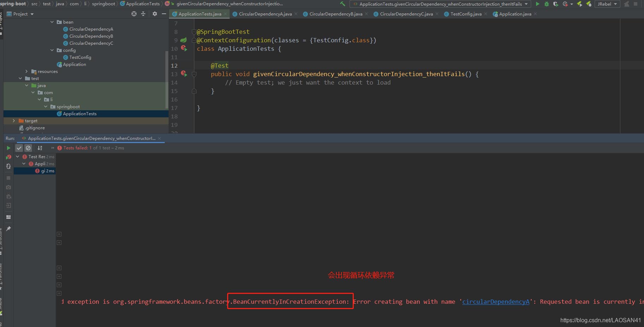Click the circularDependencyA link in console output
This screenshot has height=327, width=644.
point(496,302)
